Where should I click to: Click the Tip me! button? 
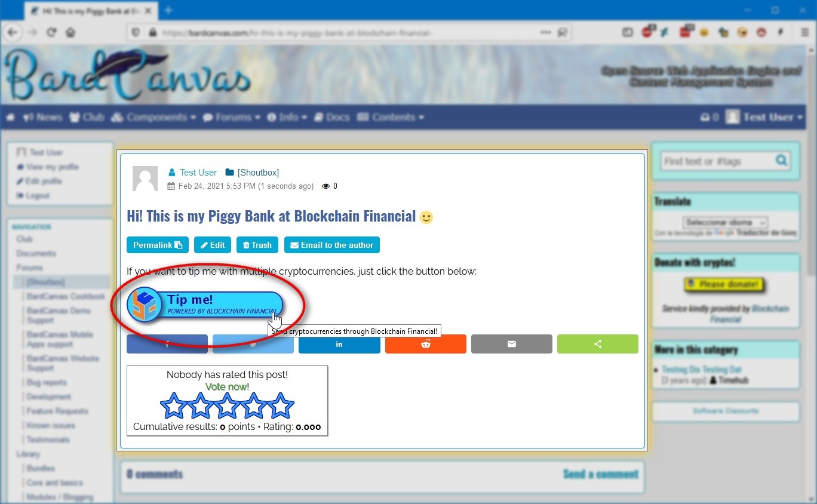click(x=205, y=305)
